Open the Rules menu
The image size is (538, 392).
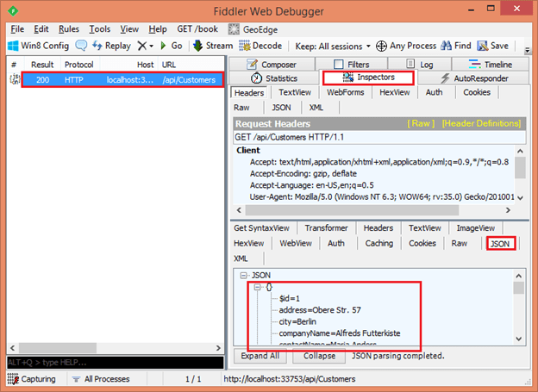tap(69, 29)
